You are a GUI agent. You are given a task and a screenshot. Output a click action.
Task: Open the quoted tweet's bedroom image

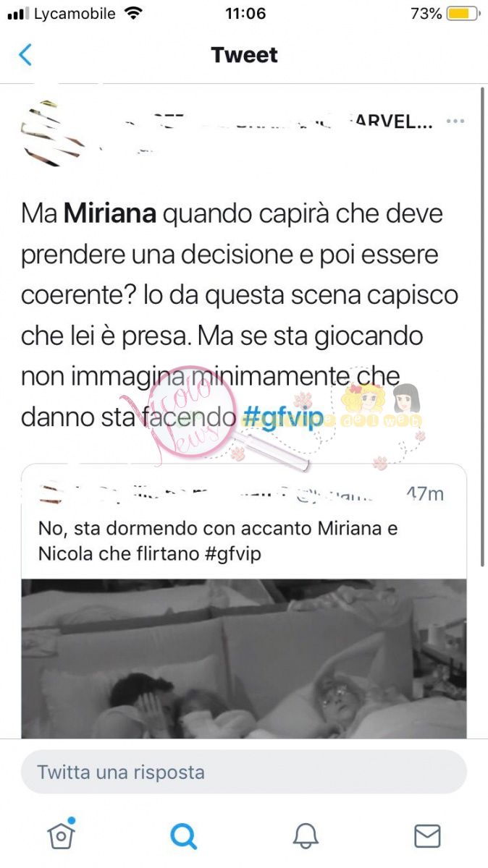244,658
